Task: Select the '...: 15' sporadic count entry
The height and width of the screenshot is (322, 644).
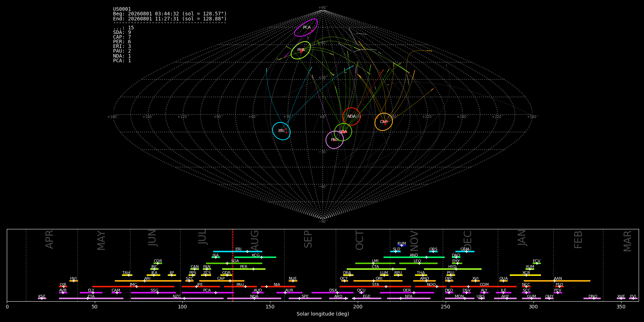Action: point(123,28)
